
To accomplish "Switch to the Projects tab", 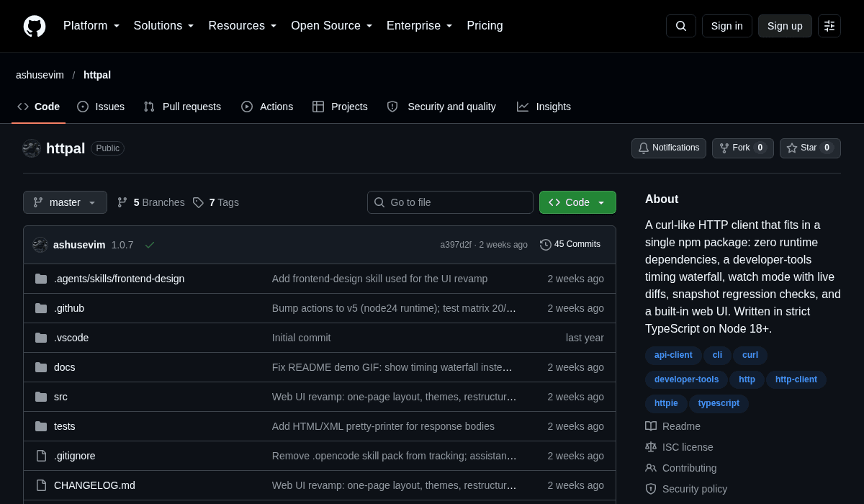I will (x=340, y=107).
